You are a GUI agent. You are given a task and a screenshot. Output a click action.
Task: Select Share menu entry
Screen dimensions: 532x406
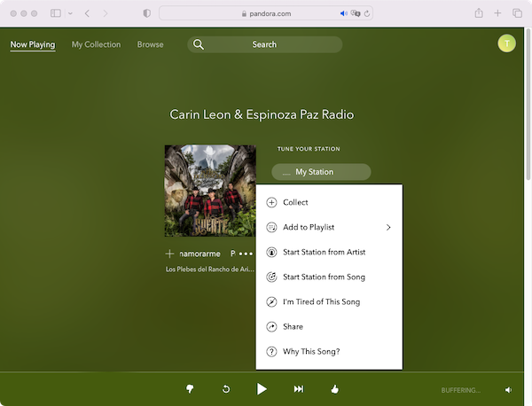click(x=329, y=326)
